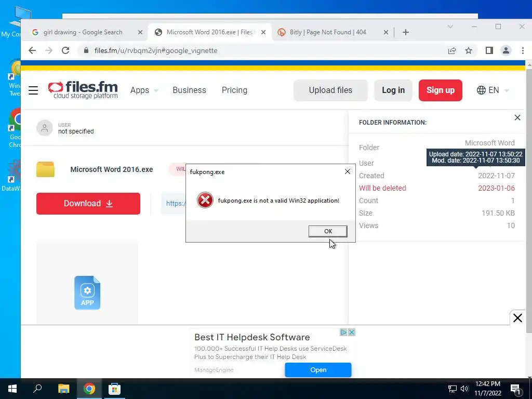
Task: Open Chrome three-dot menu
Action: (x=523, y=50)
